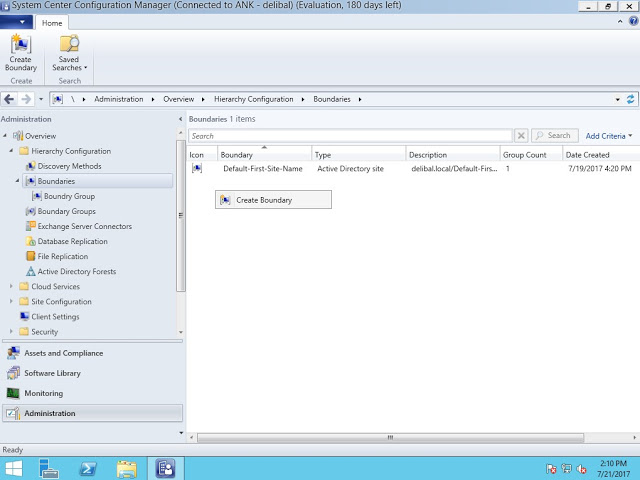
Task: Click into the boundaries Search field
Action: 350,136
